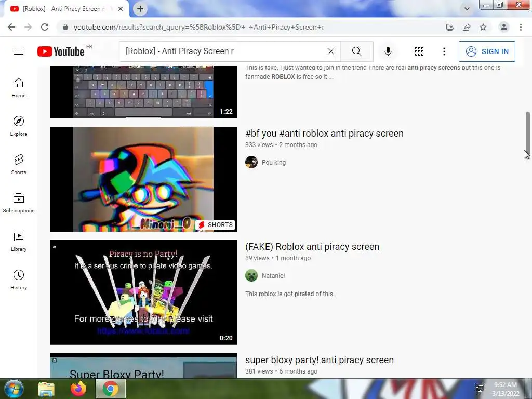532x399 pixels.
Task: Visit the Nataniel channel name
Action: tap(273, 276)
